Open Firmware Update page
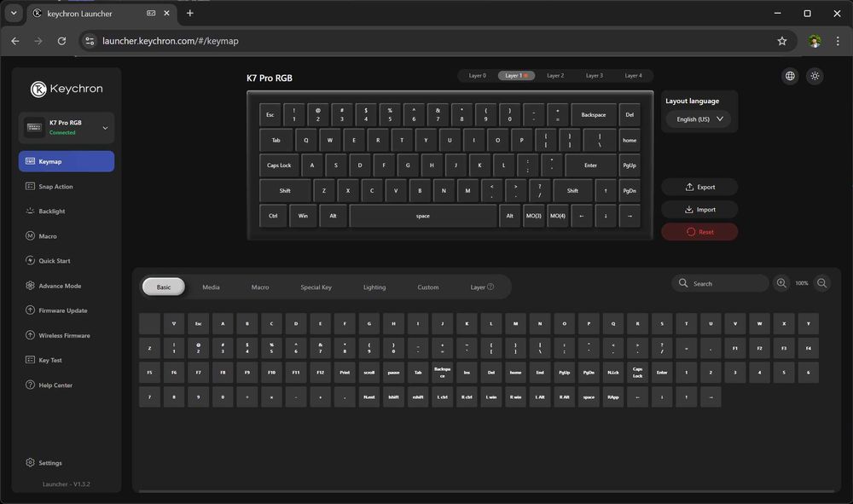The width and height of the screenshot is (853, 504). tap(67, 310)
